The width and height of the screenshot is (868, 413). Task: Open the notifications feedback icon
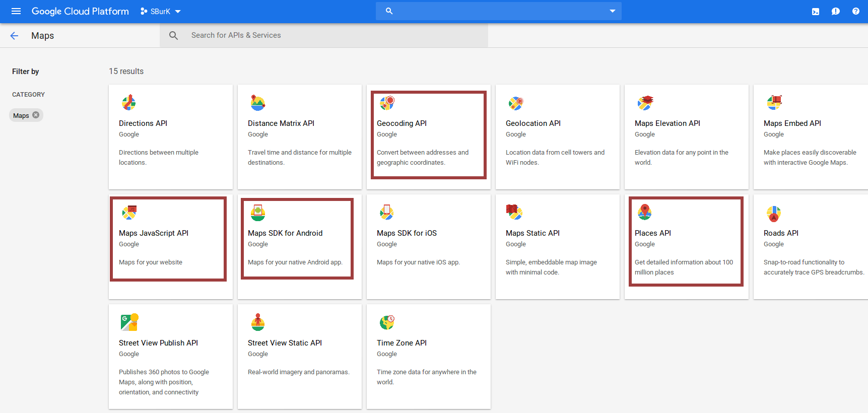point(836,11)
